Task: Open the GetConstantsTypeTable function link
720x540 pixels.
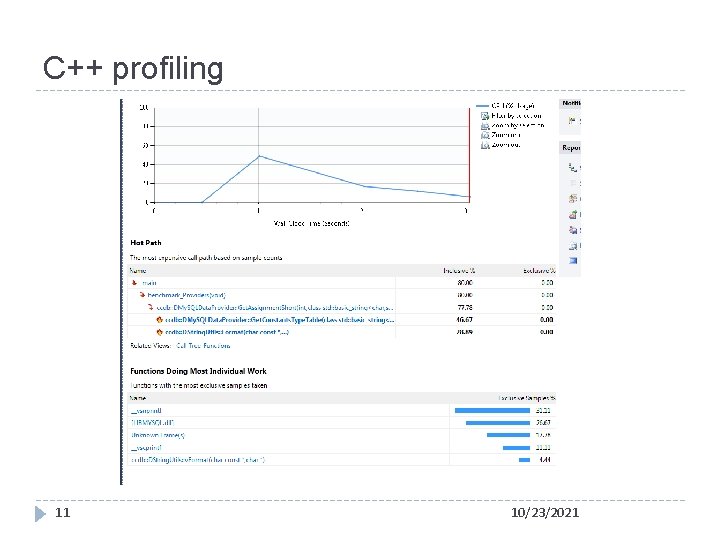Action: [x=279, y=320]
